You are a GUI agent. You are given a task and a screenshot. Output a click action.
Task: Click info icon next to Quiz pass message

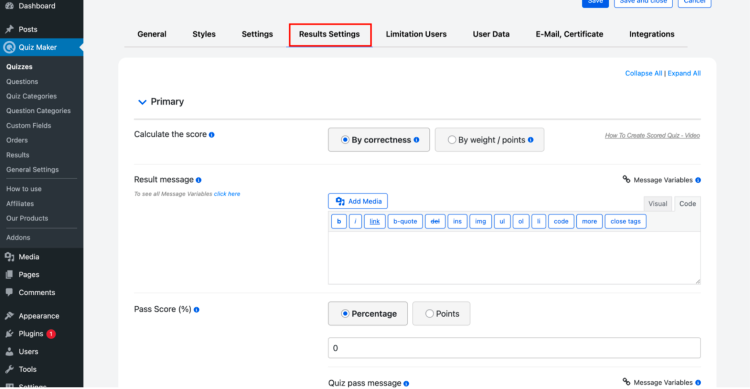tap(406, 383)
